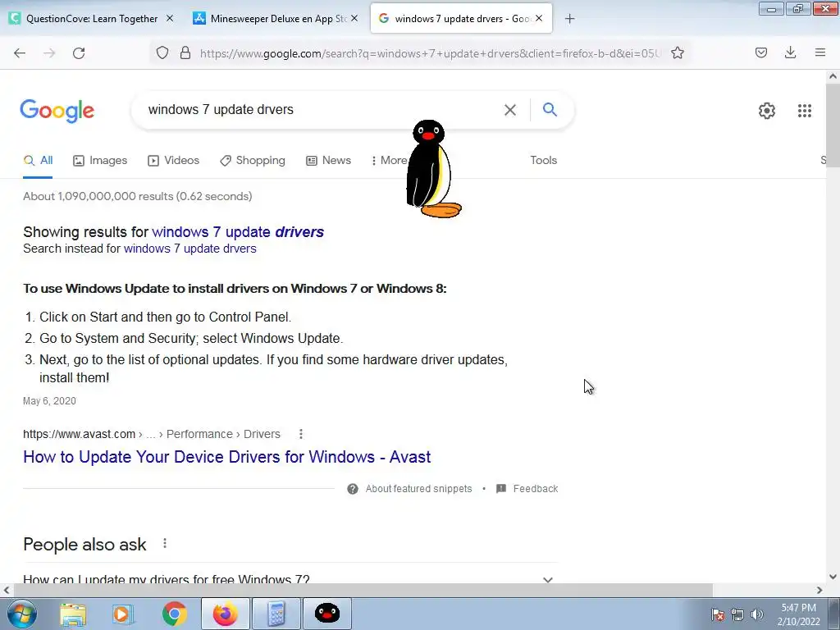Select the Firefox taskbar button
The width and height of the screenshot is (840, 630).
[225, 614]
